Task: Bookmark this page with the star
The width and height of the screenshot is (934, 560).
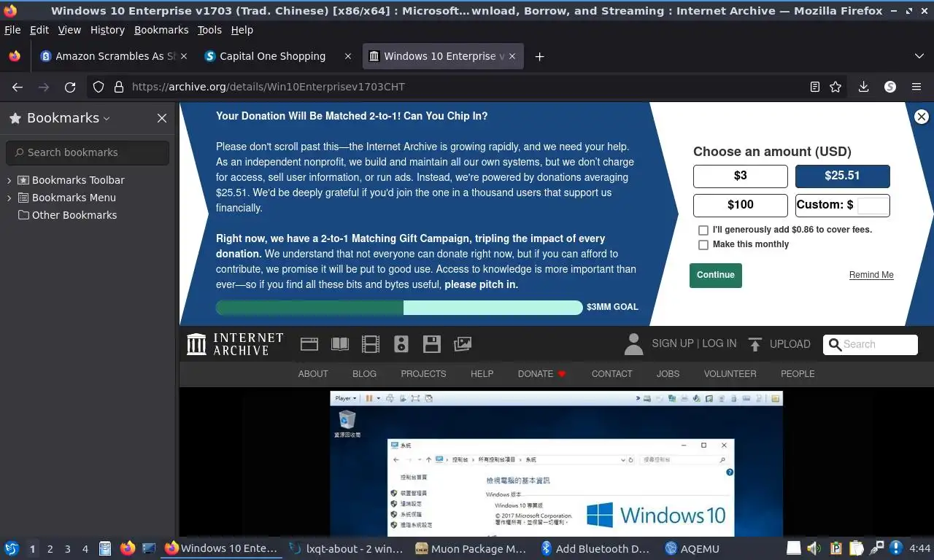Action: 835,87
